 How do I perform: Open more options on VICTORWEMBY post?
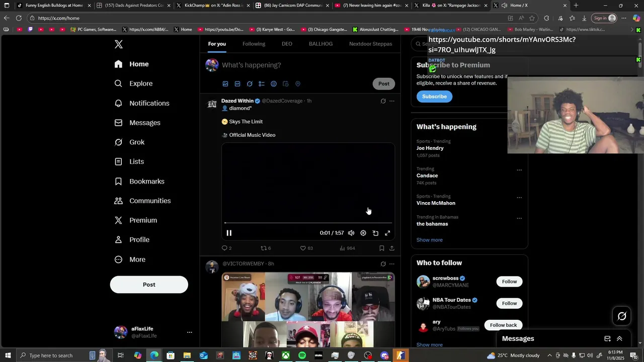(x=392, y=264)
